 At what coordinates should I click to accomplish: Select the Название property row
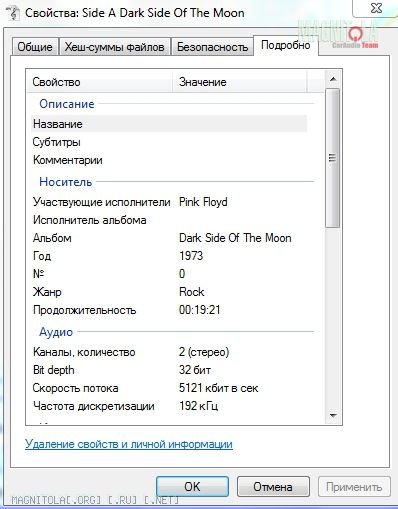point(169,124)
